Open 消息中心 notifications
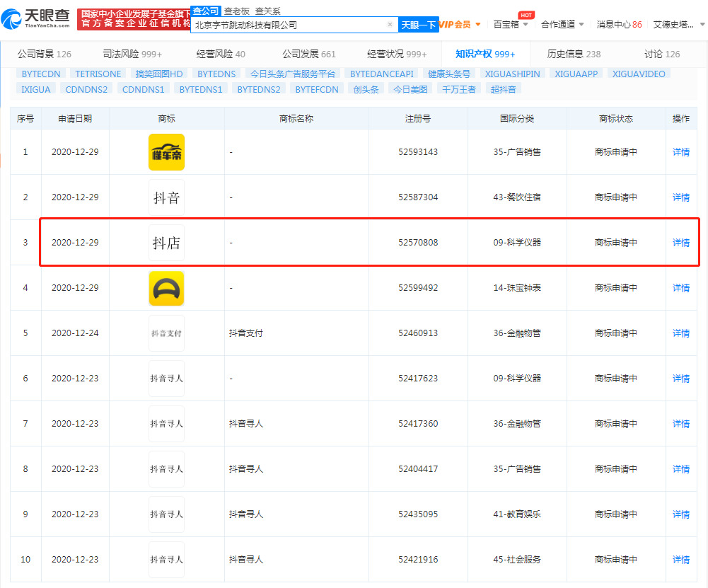Screen dimensions: 708x588 coord(619,24)
